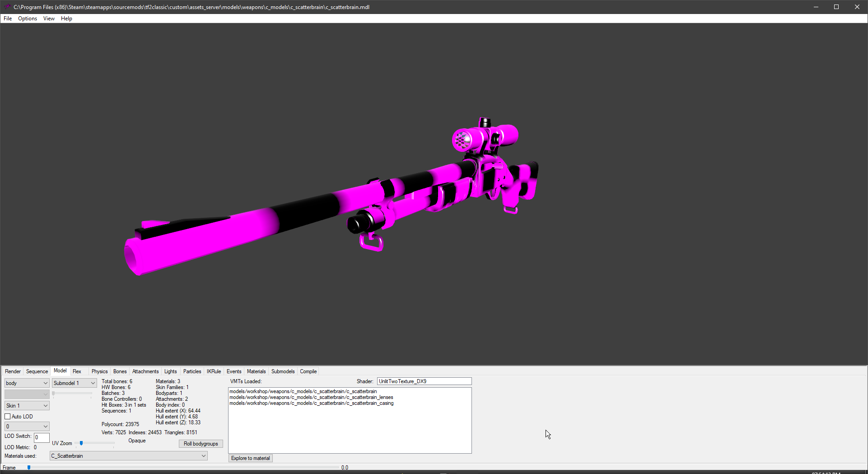This screenshot has width=868, height=474.
Task: Select the c_scatterbrain VMT entry
Action: click(303, 391)
